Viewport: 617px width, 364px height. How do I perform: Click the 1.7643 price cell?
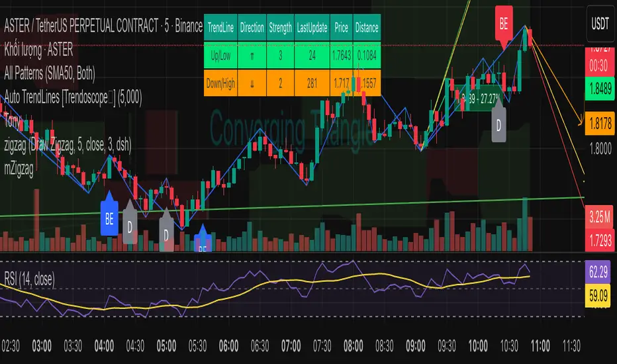342,56
